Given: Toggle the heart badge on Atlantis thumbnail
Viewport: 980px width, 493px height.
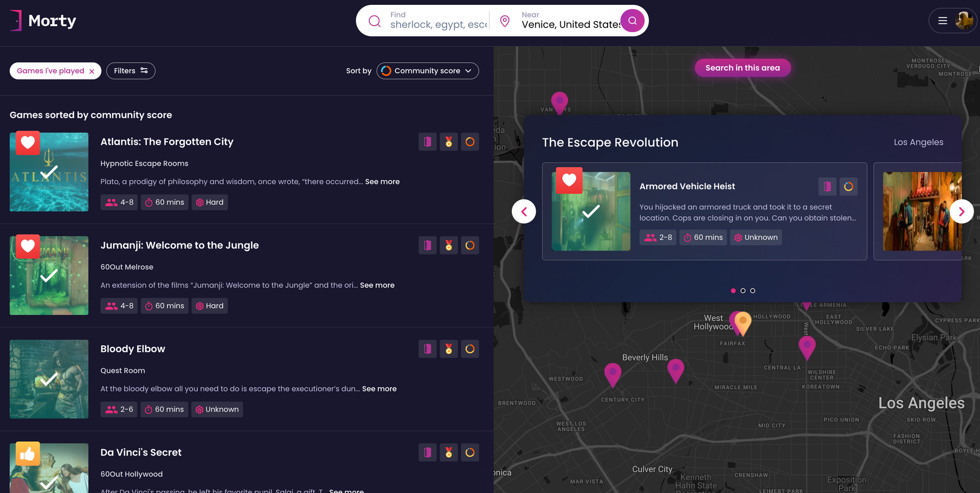Looking at the screenshot, I should click(x=28, y=143).
